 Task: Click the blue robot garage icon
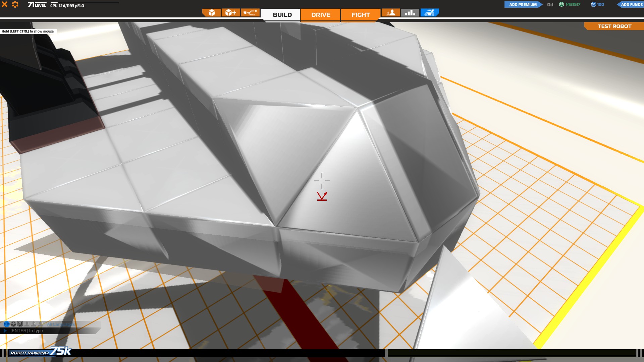pos(429,13)
